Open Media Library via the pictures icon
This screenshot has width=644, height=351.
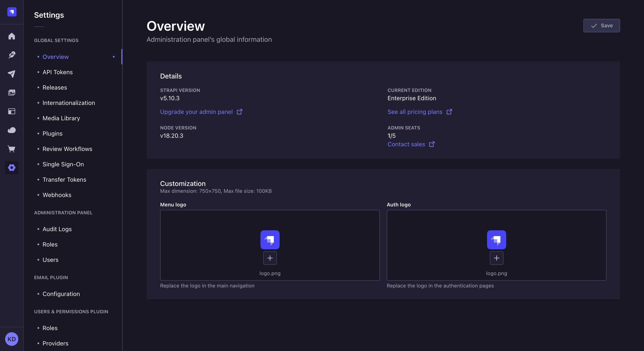tap(12, 92)
